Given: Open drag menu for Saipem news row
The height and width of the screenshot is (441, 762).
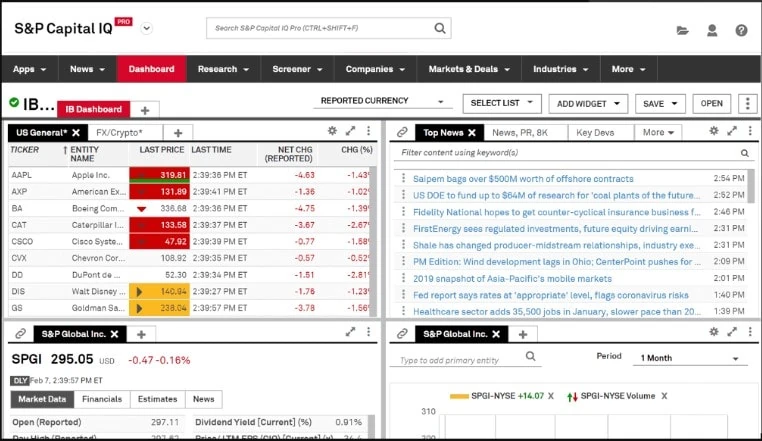Looking at the screenshot, I should click(x=403, y=178).
